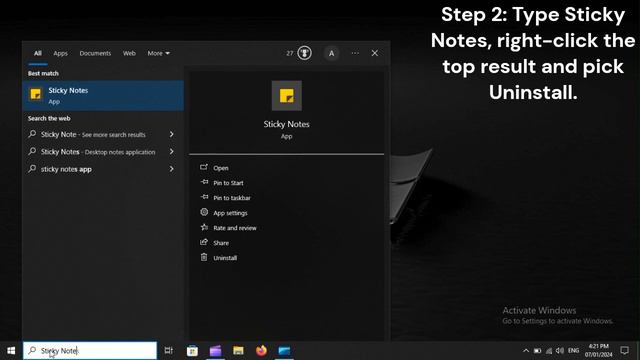
Task: Open the rewards trophy icon
Action: tap(304, 53)
